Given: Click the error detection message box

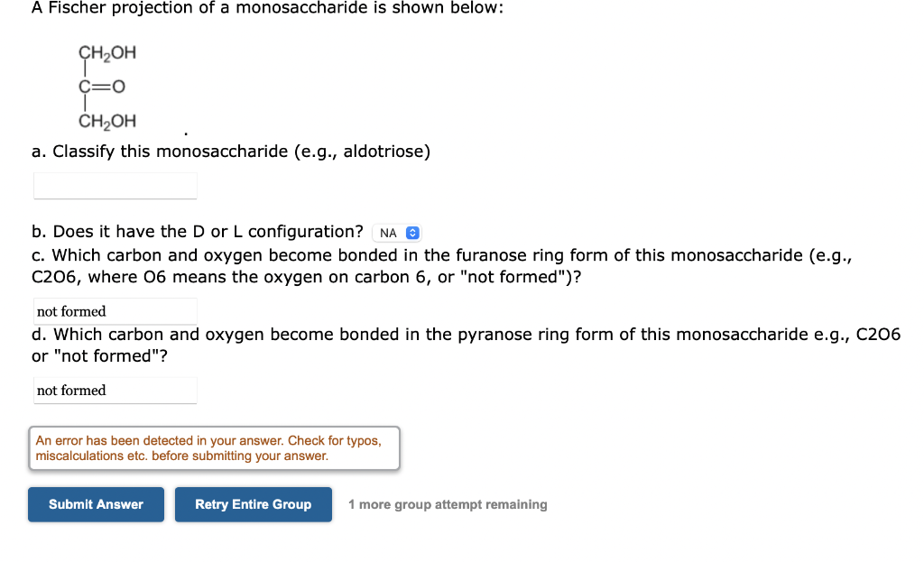Looking at the screenshot, I should coord(213,447).
